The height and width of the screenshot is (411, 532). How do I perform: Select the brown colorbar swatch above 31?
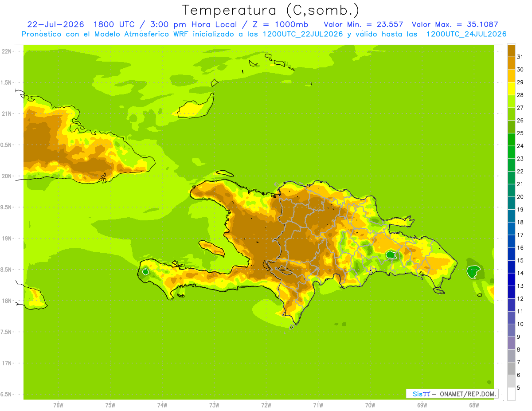point(511,51)
